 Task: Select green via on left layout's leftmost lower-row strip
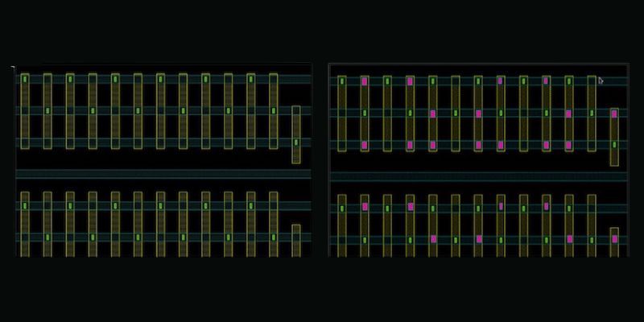(25, 206)
